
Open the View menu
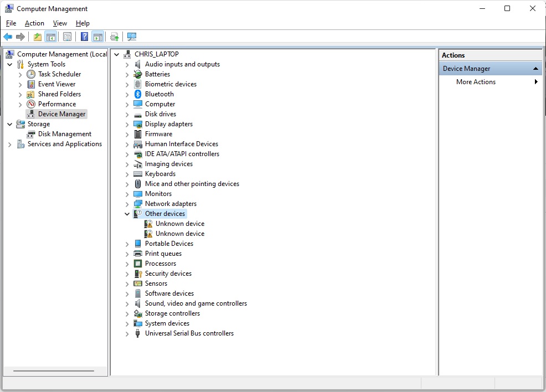(60, 23)
